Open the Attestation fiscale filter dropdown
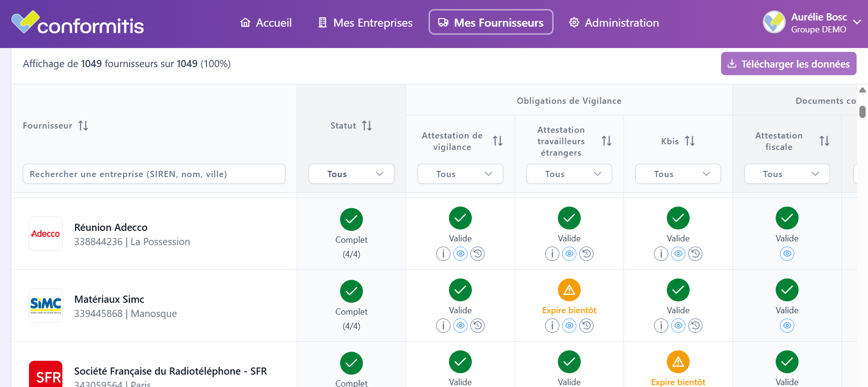 [x=787, y=174]
